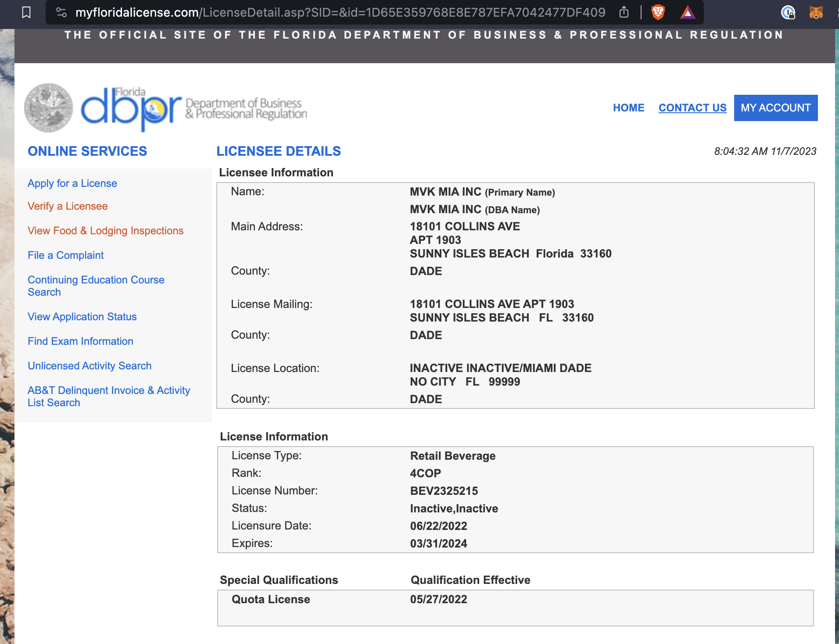Click MVK MIA INC DBA Name text

pos(475,210)
